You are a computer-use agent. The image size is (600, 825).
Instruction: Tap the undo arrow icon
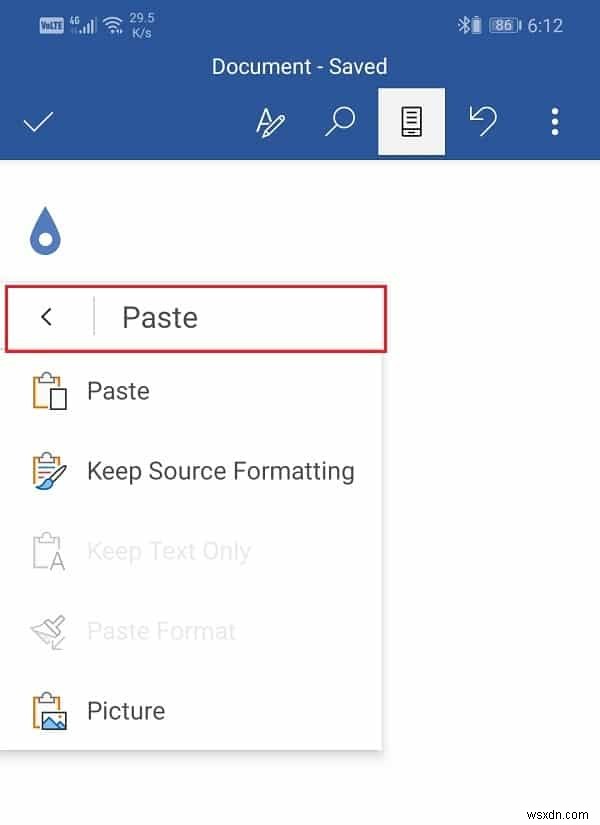(x=484, y=122)
